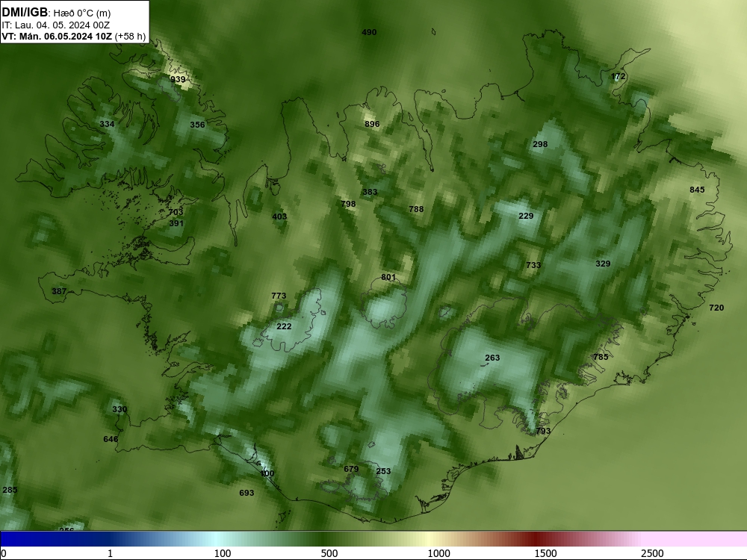Click the 785 map label
The width and height of the screenshot is (747, 560).
(601, 357)
